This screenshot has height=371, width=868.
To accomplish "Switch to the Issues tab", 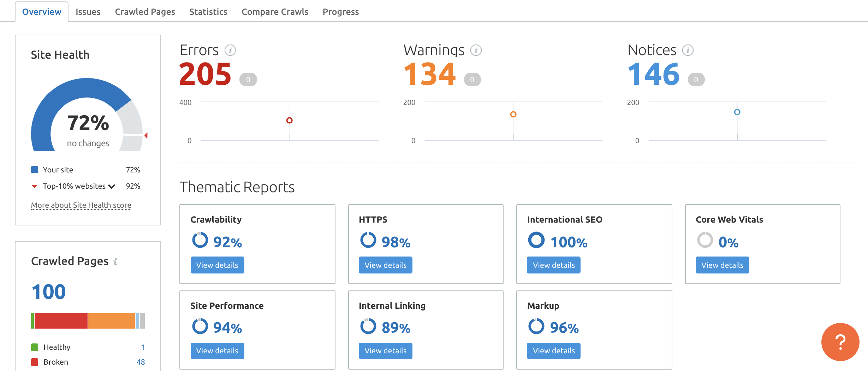I will click(88, 11).
